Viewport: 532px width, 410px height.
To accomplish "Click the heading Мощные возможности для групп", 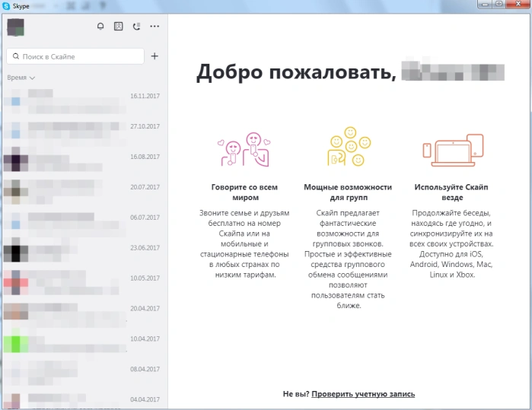I will (348, 192).
